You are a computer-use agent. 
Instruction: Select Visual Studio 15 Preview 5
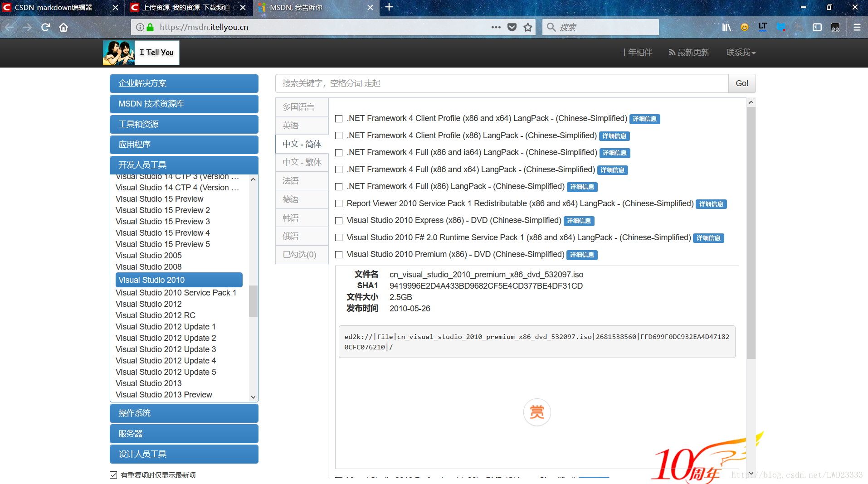pyautogui.click(x=163, y=244)
